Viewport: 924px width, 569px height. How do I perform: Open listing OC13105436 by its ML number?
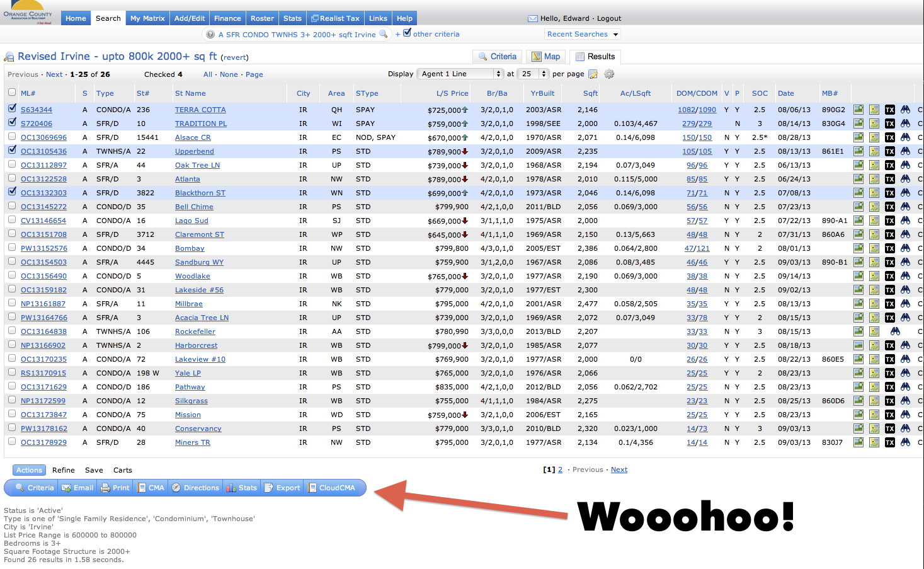point(43,151)
